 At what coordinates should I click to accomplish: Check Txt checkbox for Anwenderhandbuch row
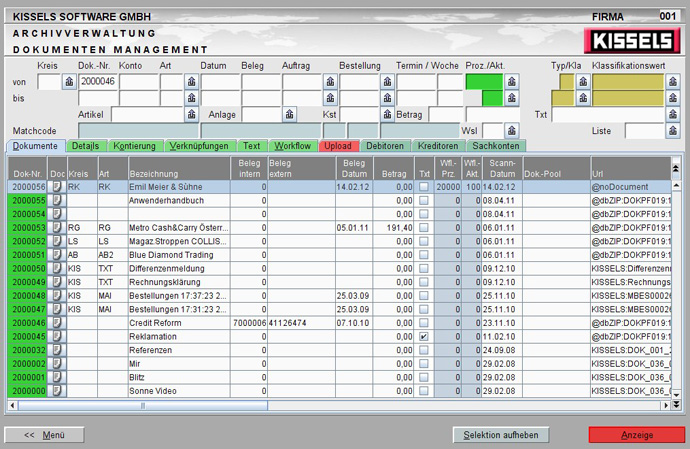(x=424, y=200)
